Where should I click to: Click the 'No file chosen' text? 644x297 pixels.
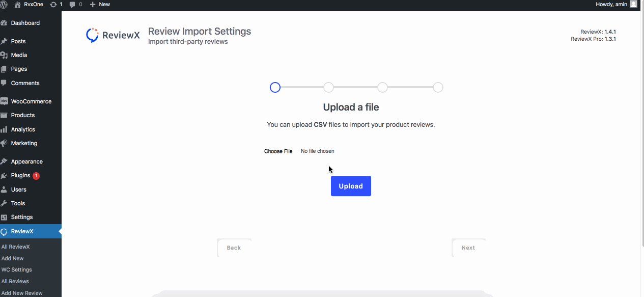pos(318,151)
